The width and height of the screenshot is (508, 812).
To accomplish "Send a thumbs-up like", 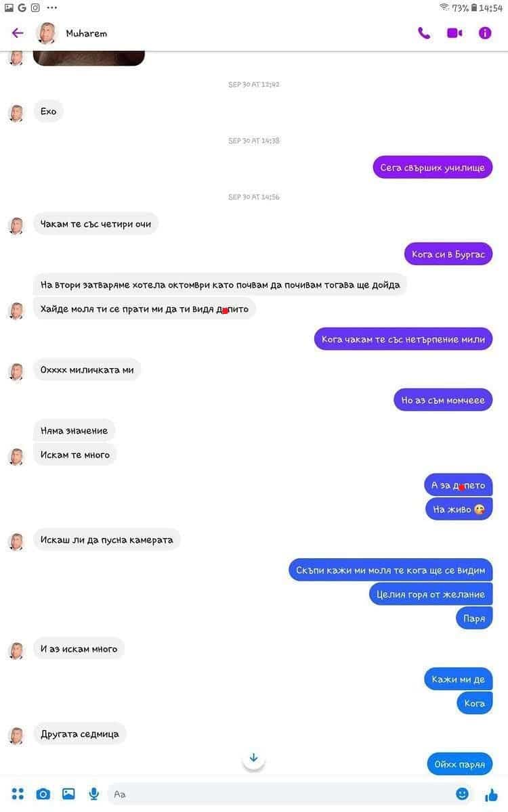I will pyautogui.click(x=492, y=794).
